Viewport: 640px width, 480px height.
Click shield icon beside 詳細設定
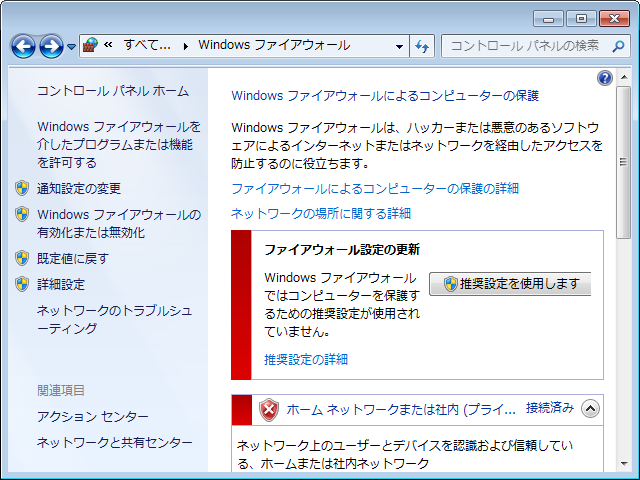(22, 284)
